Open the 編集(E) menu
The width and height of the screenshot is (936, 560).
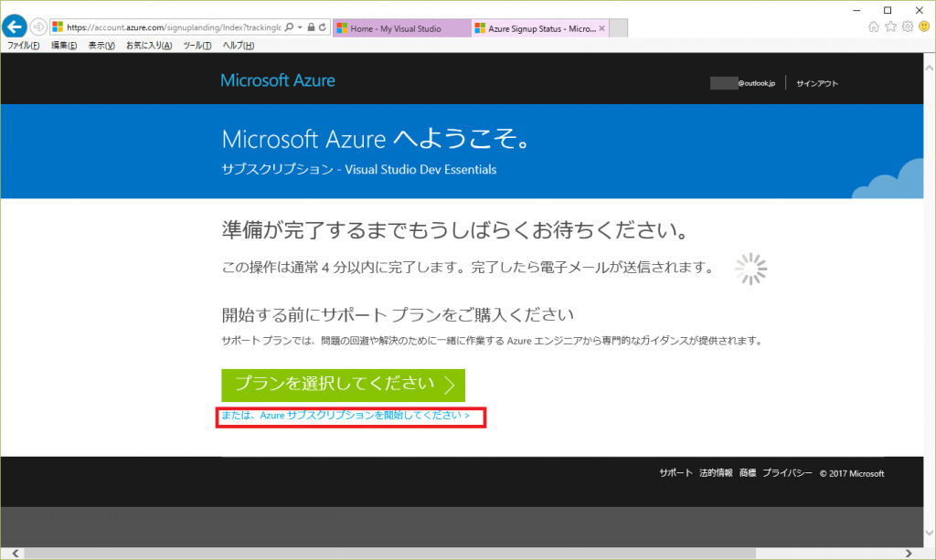pos(64,46)
